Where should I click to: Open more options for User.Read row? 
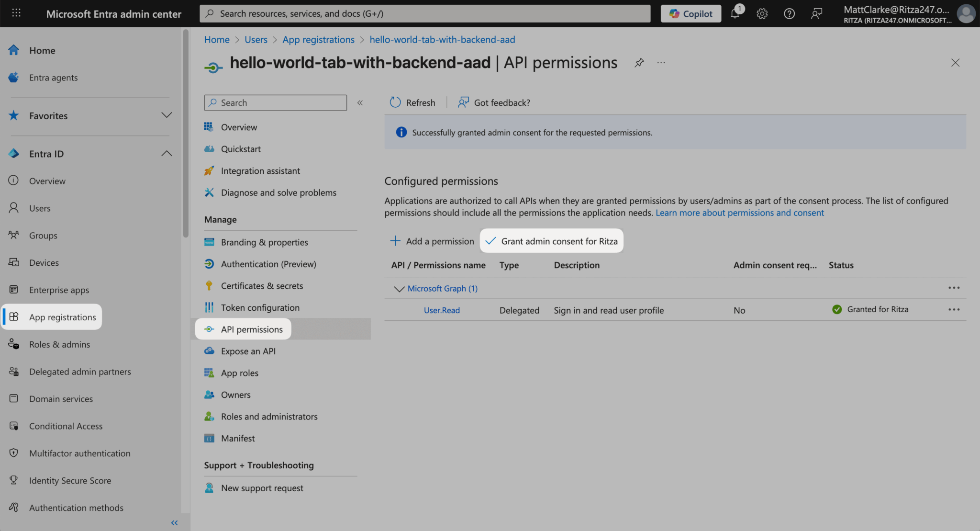click(954, 310)
